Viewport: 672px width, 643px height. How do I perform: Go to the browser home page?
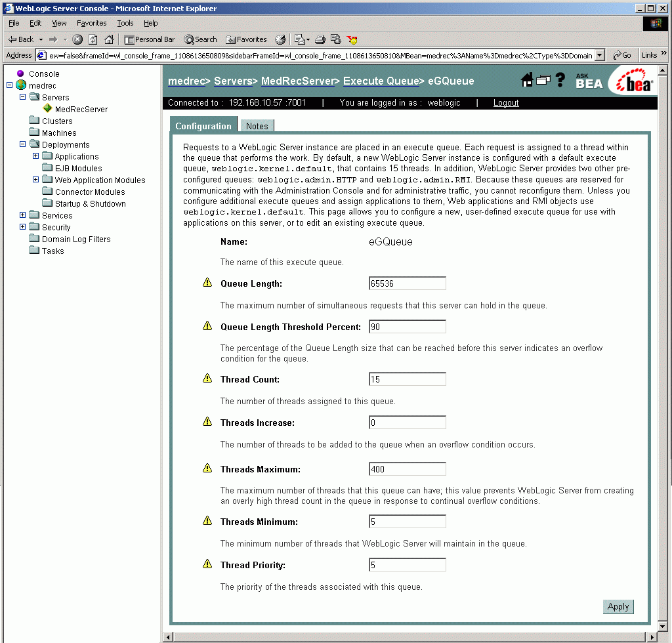click(110, 39)
